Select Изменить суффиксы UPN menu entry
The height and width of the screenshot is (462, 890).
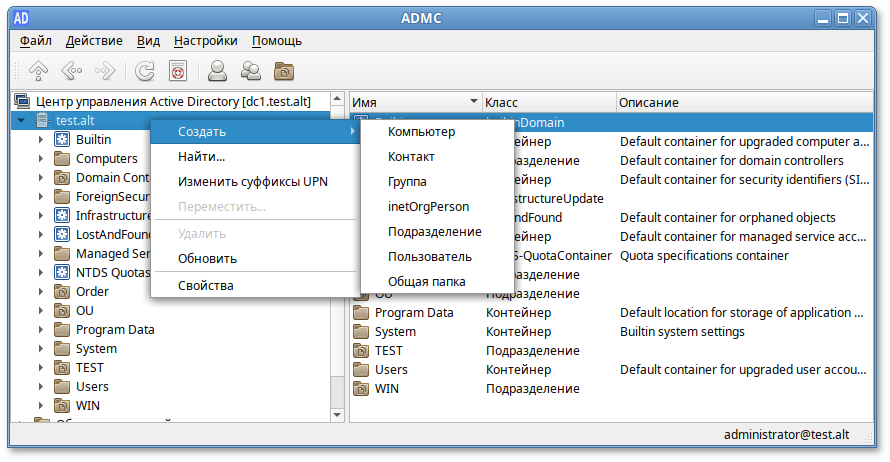255,182
